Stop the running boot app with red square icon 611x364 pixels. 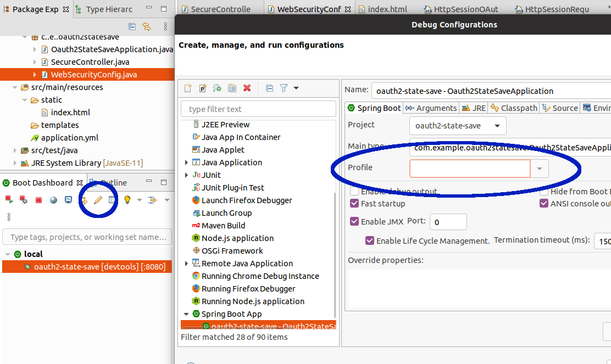(38, 200)
